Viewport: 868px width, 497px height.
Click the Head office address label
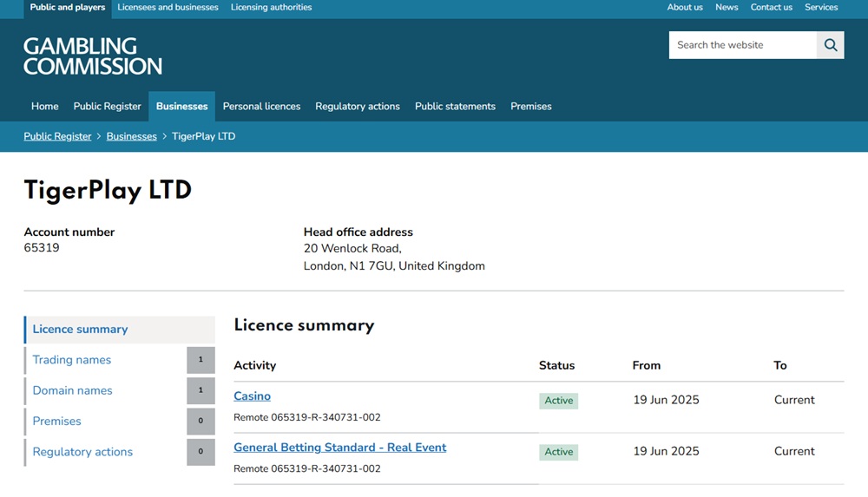(x=358, y=232)
